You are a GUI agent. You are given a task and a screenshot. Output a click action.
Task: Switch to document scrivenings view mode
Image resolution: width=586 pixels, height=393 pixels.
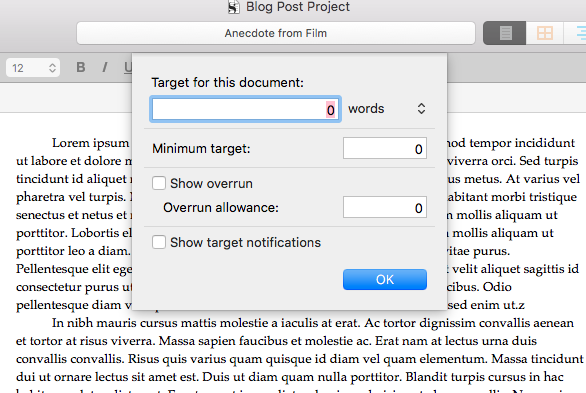[x=505, y=33]
